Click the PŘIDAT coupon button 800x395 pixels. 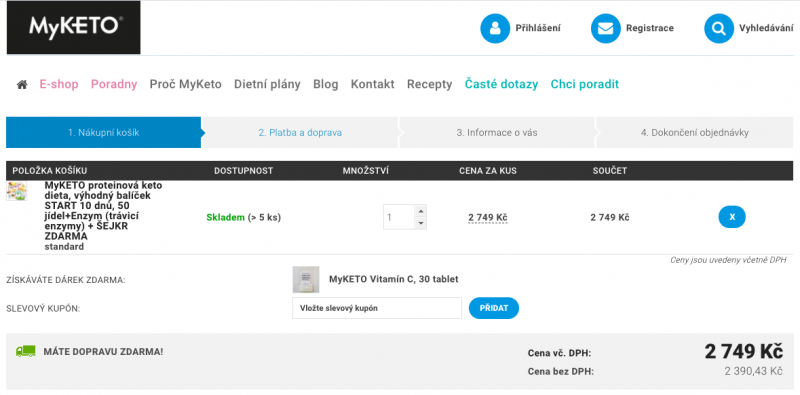coord(493,308)
